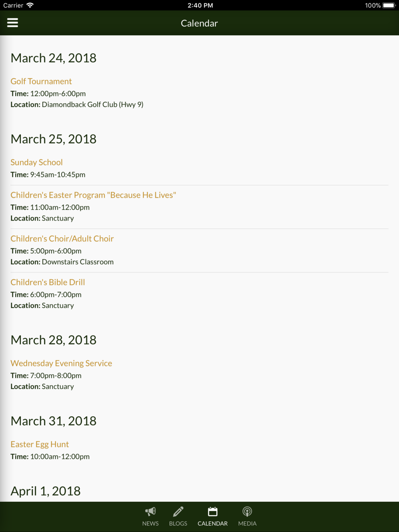Tap the BLOGS tab label
Image resolution: width=399 pixels, height=532 pixels.
point(178,523)
